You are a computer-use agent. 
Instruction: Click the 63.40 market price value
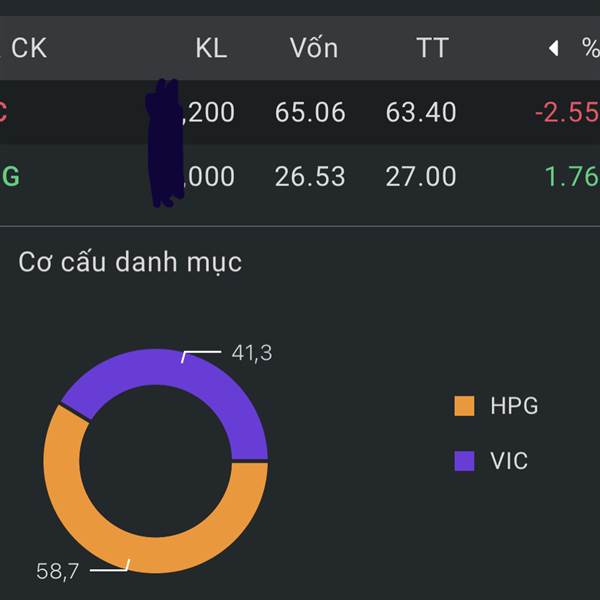tap(421, 112)
